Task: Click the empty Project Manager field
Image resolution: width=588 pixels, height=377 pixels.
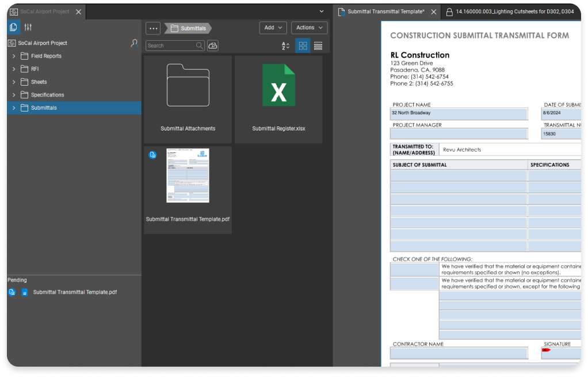Action: tap(459, 134)
